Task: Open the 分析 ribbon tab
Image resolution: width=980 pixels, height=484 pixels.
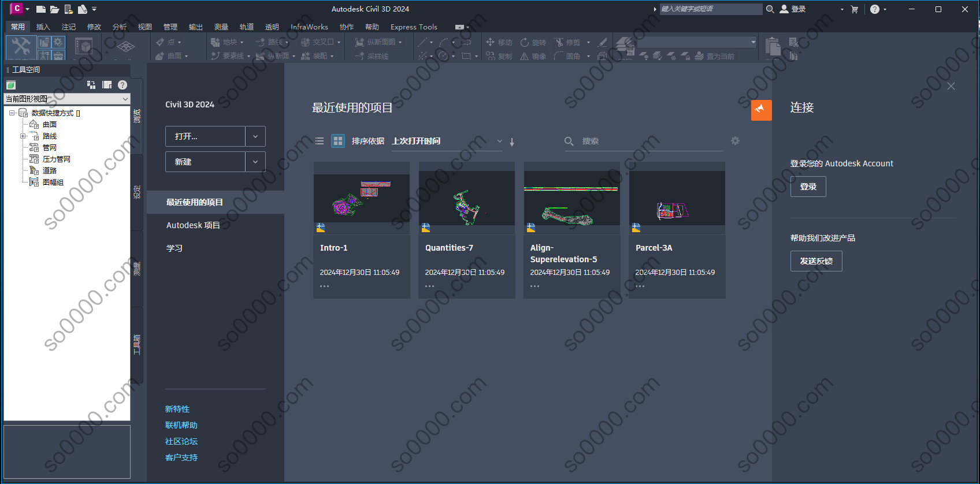Action: pos(119,27)
